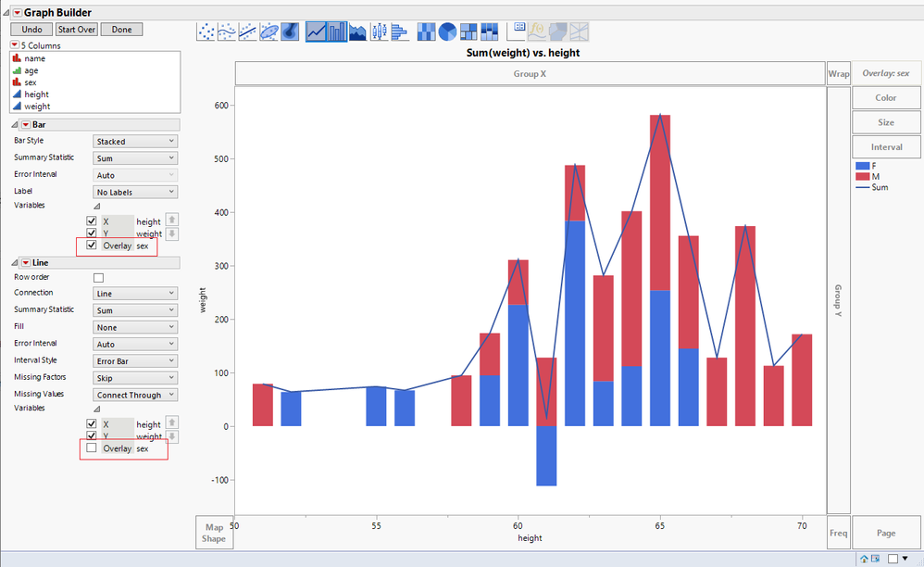924x567 pixels.
Task: Select the Contour element icon
Action: click(x=290, y=31)
